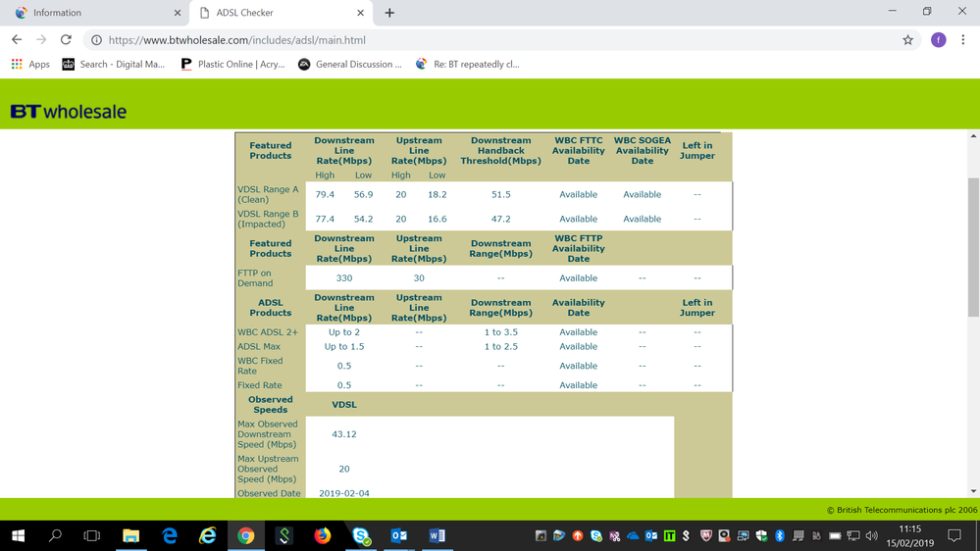Open the Apps shortcut in bookmarks bar

click(x=29, y=65)
